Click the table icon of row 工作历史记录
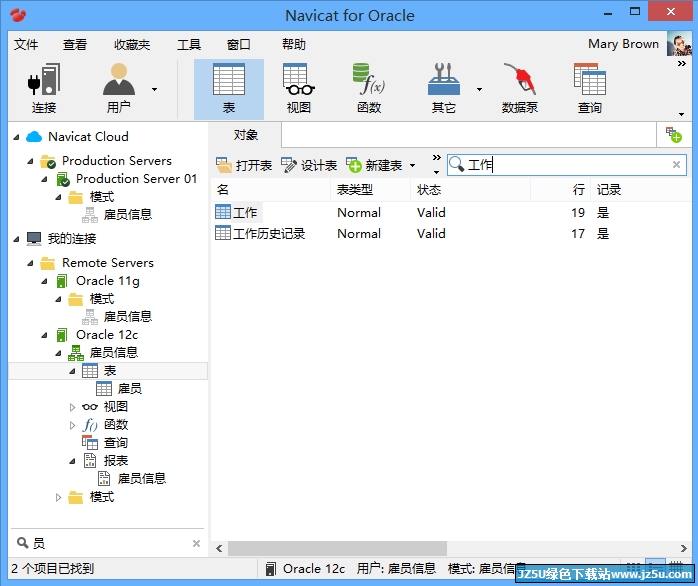 (x=223, y=233)
